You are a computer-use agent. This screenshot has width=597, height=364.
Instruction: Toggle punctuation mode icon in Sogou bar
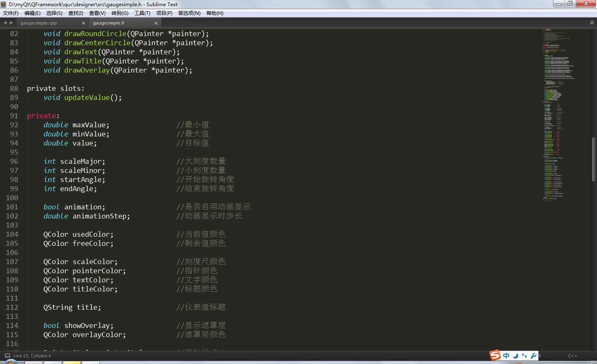pyautogui.click(x=524, y=356)
